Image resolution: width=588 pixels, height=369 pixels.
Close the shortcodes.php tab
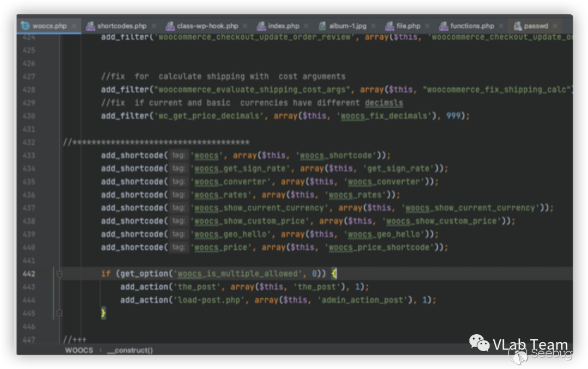(154, 26)
